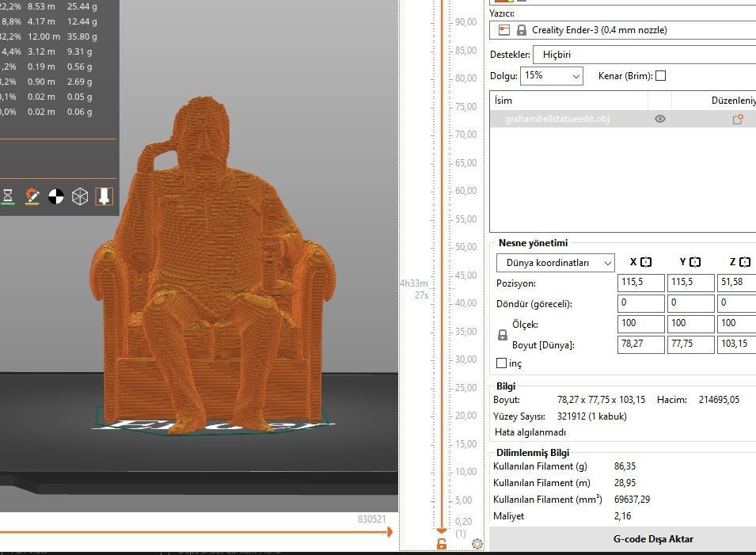Click the Boyut Y field 77,75
This screenshot has height=555, width=756.
coord(690,344)
